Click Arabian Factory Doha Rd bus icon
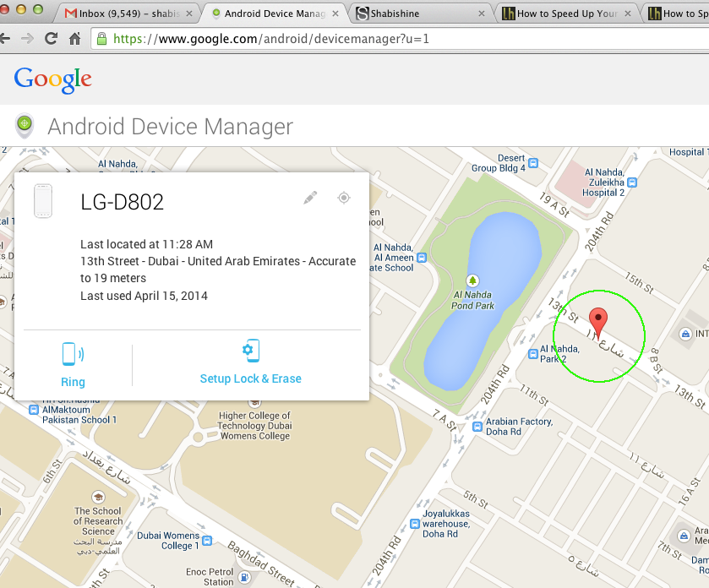The width and height of the screenshot is (709, 588). tap(477, 426)
